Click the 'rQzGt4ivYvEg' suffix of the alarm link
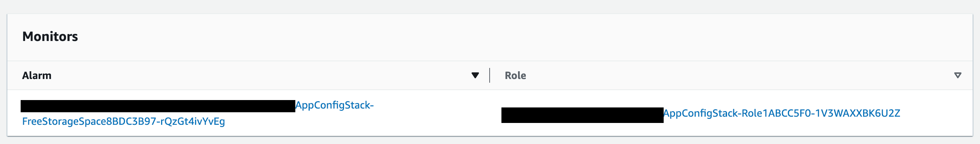The height and width of the screenshot is (144, 980). pyautogui.click(x=192, y=121)
